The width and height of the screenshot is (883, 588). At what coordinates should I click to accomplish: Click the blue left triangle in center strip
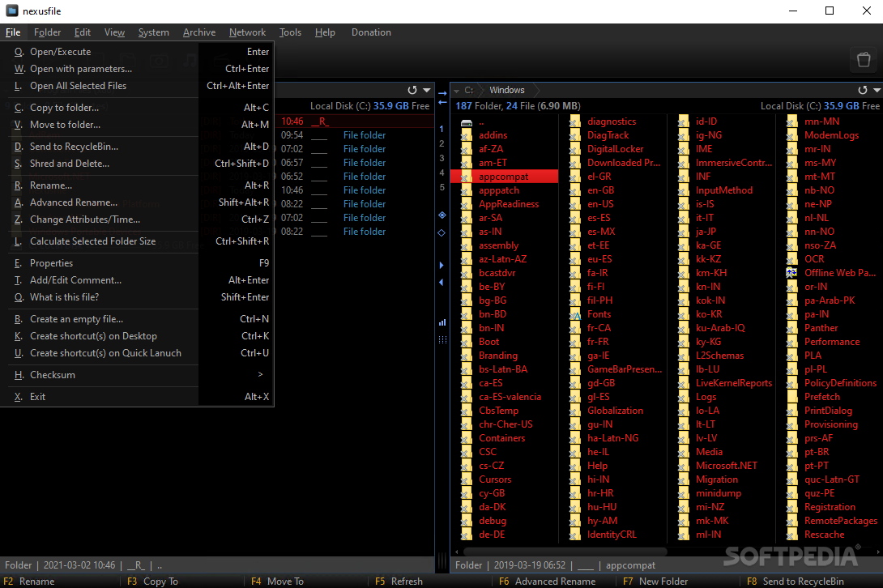441,282
